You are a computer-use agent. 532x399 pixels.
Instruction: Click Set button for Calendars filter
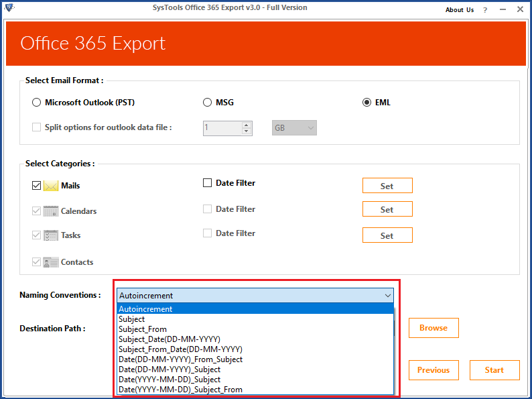click(x=387, y=209)
